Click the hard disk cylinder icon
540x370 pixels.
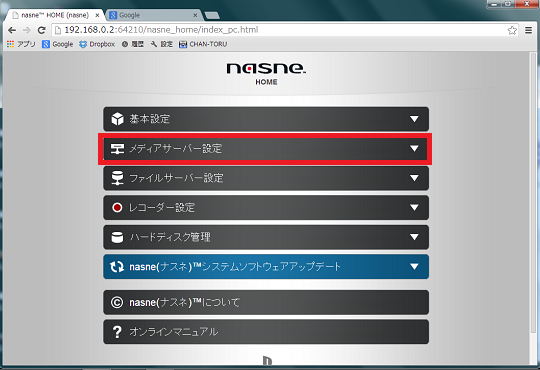117,237
